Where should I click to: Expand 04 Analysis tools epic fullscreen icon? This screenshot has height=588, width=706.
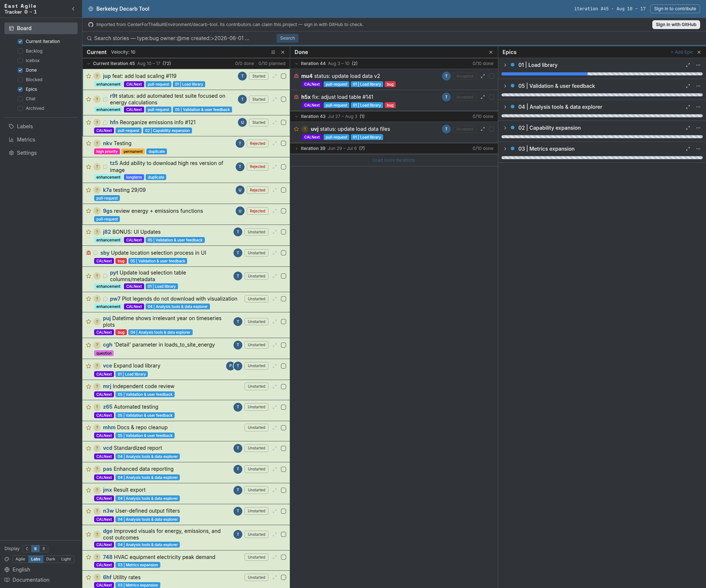click(x=688, y=107)
